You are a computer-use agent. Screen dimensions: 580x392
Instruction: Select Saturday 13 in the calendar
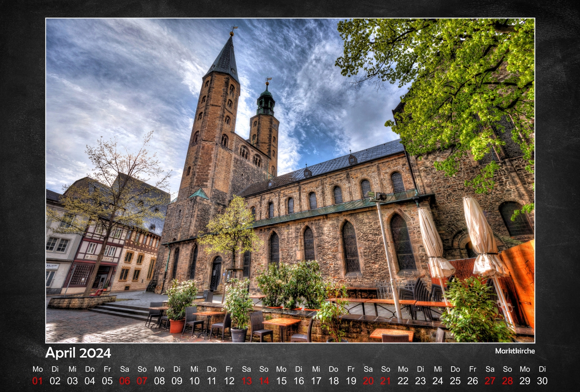(x=247, y=380)
